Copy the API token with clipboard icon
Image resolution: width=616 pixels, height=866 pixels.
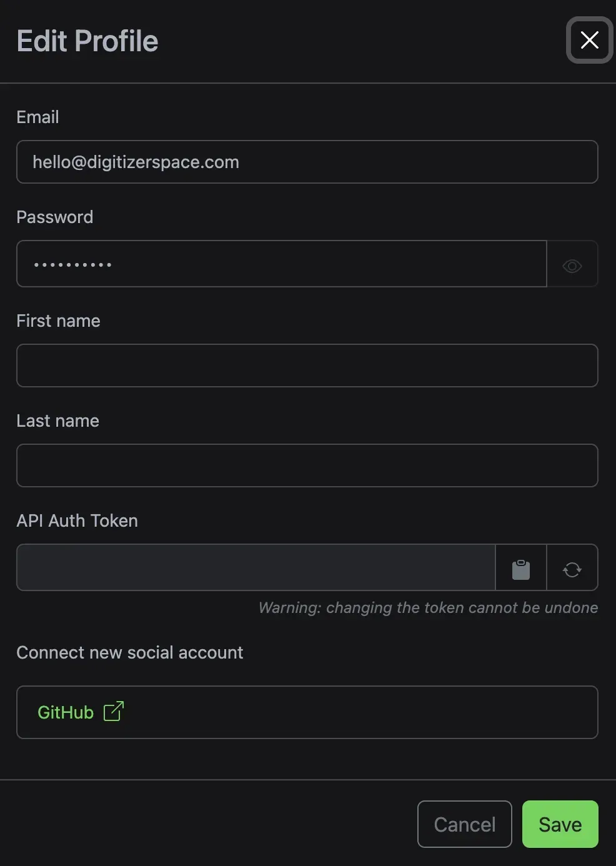521,567
